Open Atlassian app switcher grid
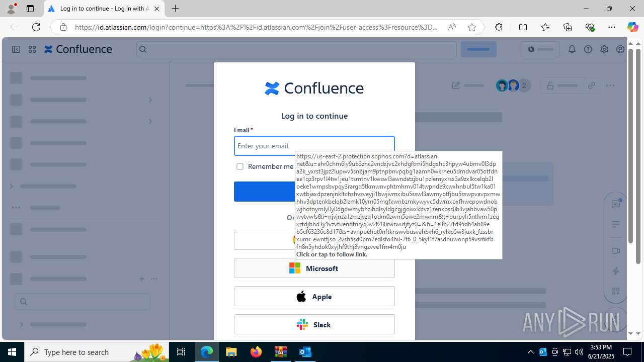The width and height of the screenshot is (644, 362). coord(32,49)
